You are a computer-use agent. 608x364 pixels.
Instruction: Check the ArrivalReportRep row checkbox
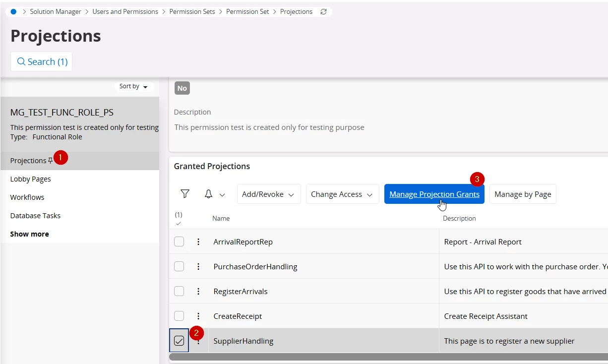[x=179, y=242]
